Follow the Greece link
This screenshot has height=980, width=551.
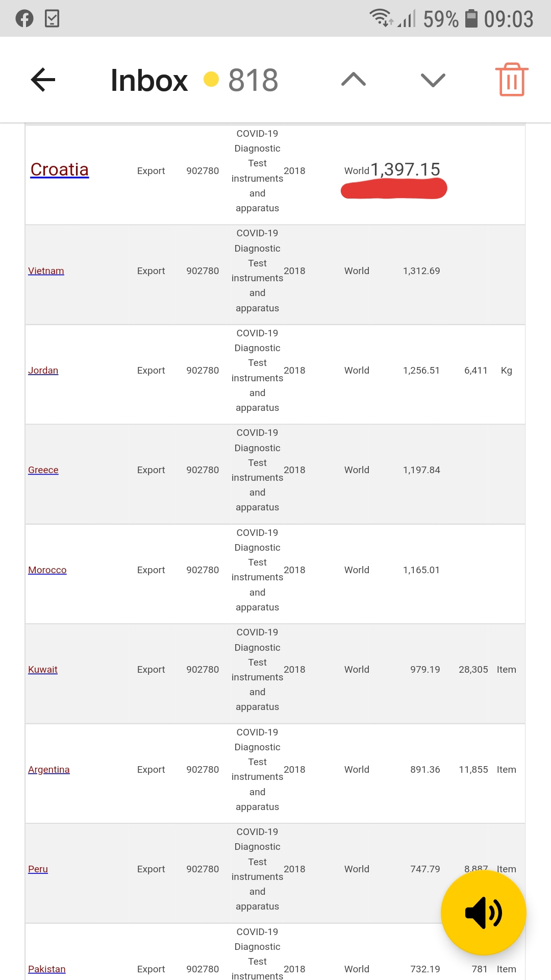click(x=43, y=470)
